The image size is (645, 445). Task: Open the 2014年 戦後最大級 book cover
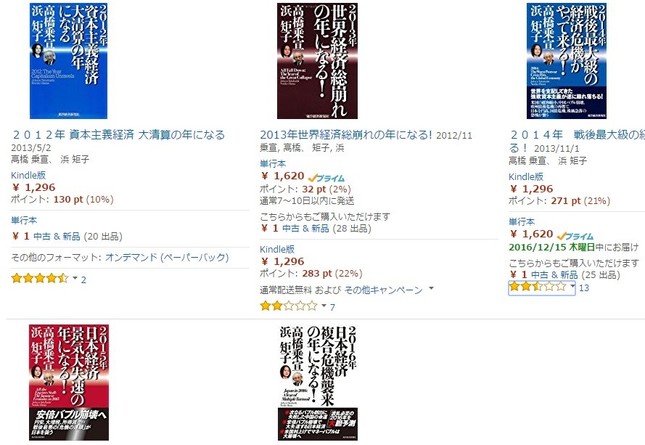coord(566,61)
